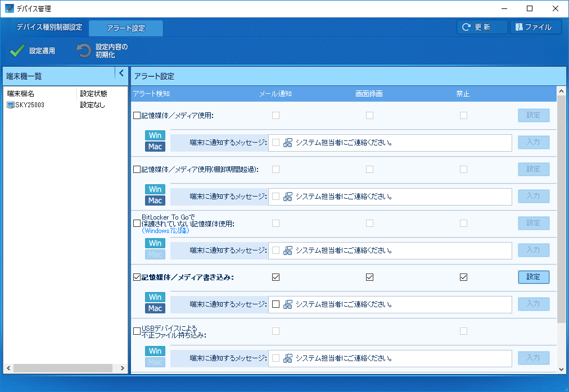Click 入力 button under USBデバイス row
Viewport: 569px width, 392px height.
(x=534, y=358)
